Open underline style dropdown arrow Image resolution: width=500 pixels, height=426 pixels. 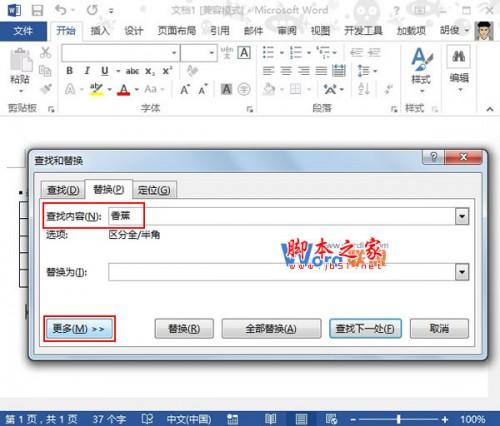pos(117,71)
